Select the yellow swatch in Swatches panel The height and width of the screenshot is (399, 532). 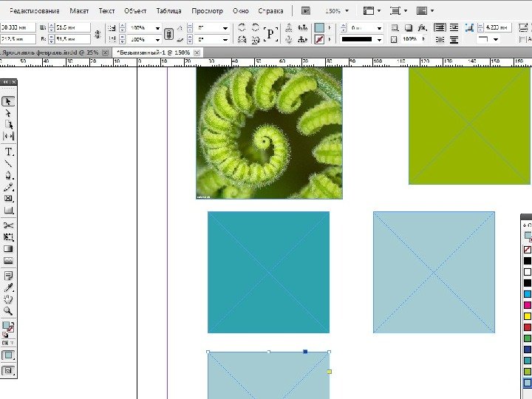528,316
